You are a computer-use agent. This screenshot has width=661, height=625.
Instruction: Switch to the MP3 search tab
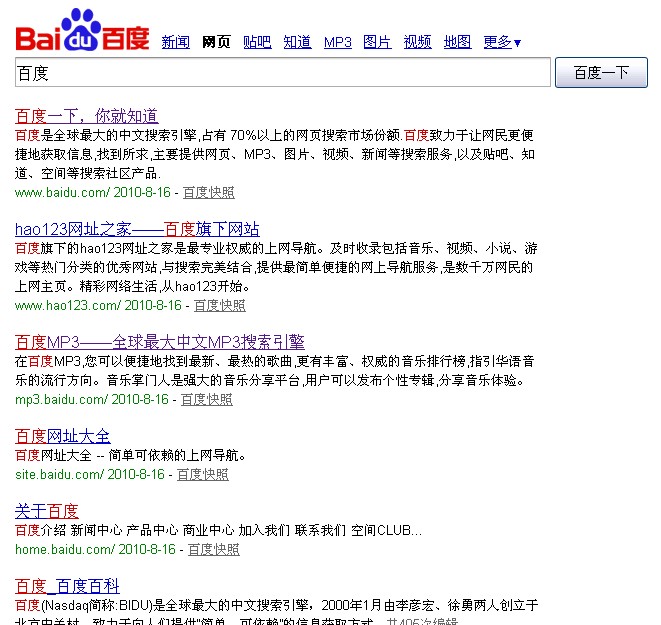[338, 42]
